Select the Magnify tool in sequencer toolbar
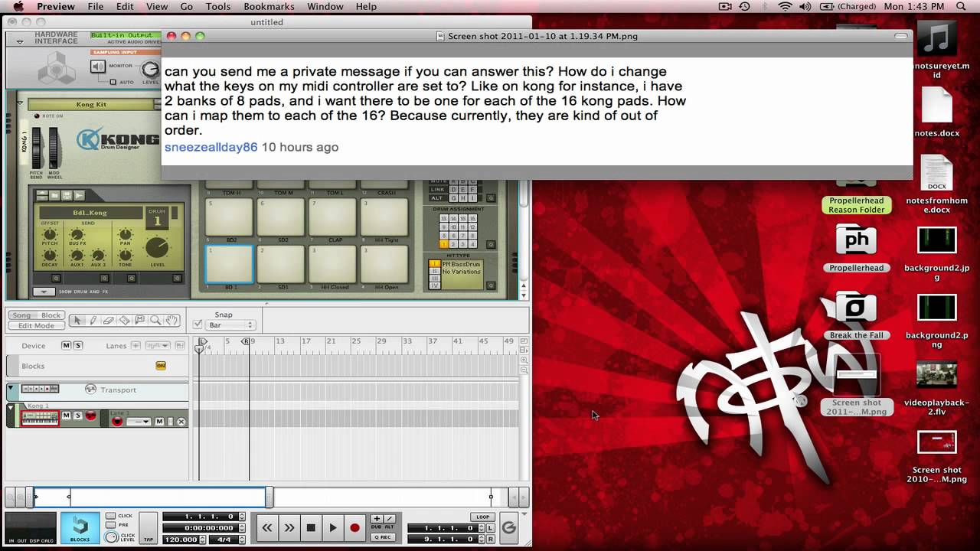Screen dimensions: 980x551 pyautogui.click(x=155, y=320)
